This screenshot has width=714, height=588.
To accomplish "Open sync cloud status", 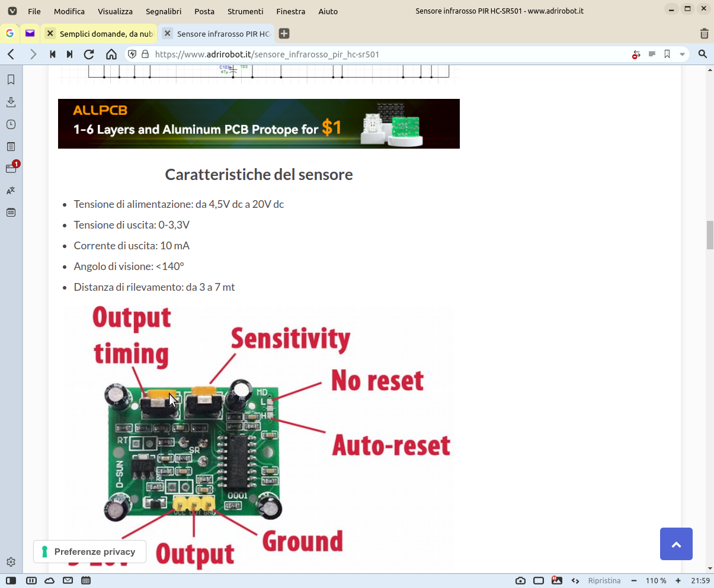I will click(50, 581).
